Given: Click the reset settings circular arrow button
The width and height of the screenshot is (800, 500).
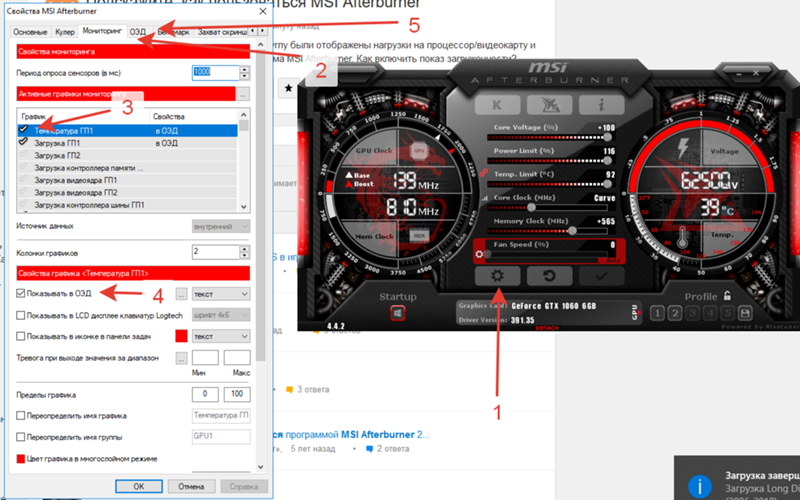Looking at the screenshot, I should click(549, 276).
